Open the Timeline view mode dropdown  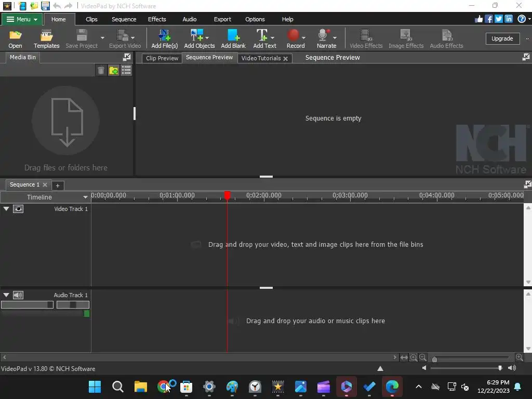point(85,197)
